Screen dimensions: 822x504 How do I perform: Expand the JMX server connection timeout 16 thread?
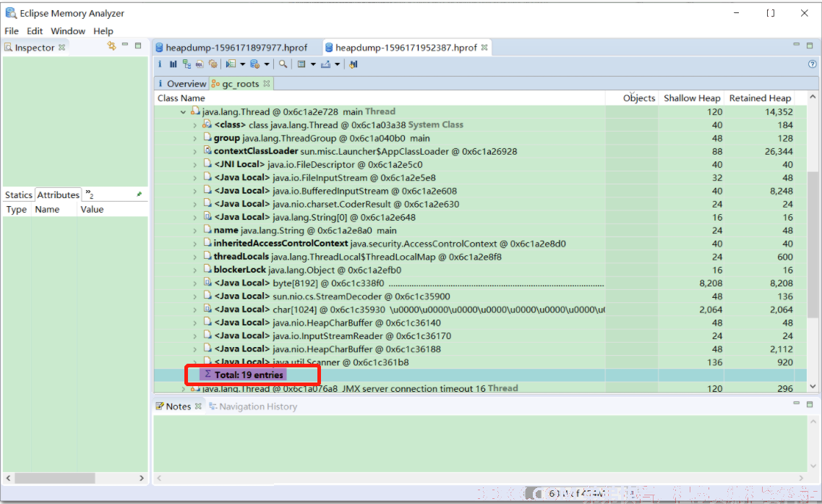tap(182, 388)
